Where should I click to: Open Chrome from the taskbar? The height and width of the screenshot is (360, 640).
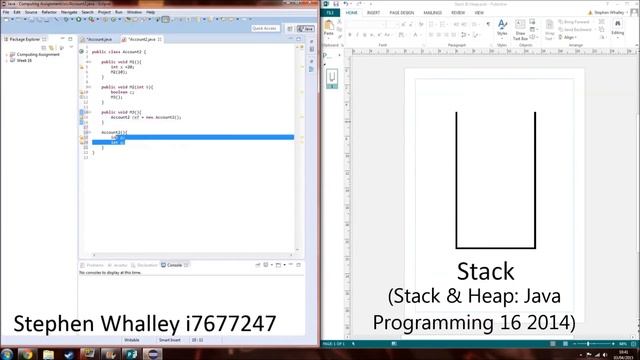[27, 354]
